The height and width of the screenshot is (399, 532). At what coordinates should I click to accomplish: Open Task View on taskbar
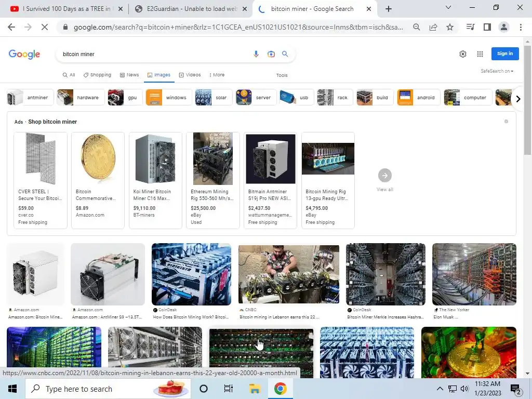(229, 389)
